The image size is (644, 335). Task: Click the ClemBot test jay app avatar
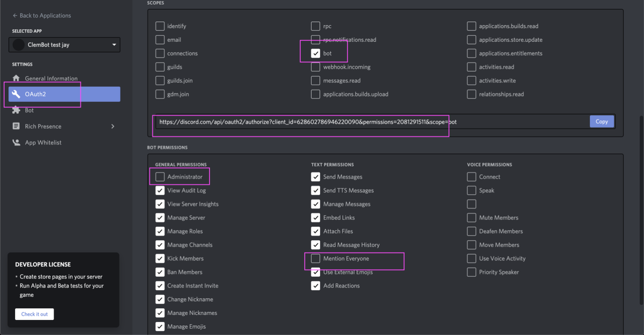tap(19, 45)
